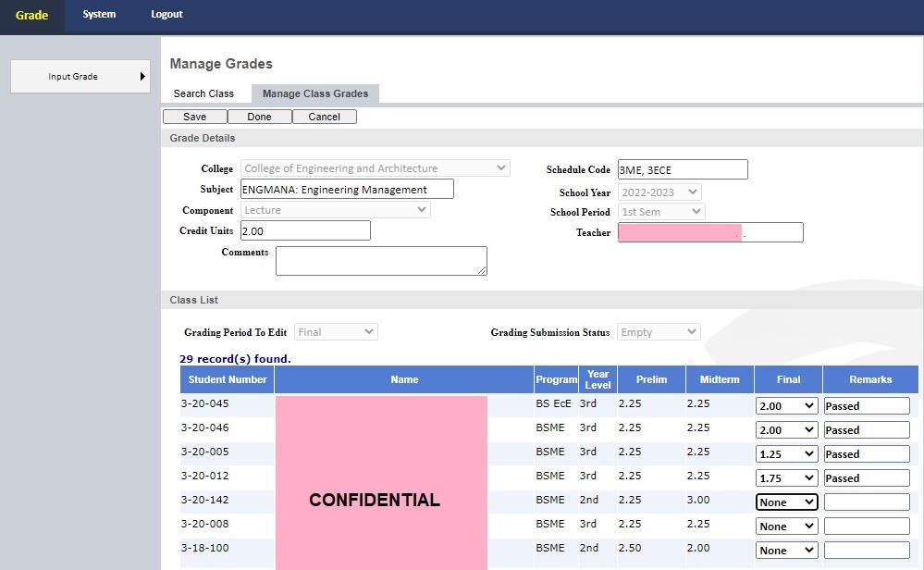Click the Subject text field
Viewport: 924px width, 570px height.
347,190
